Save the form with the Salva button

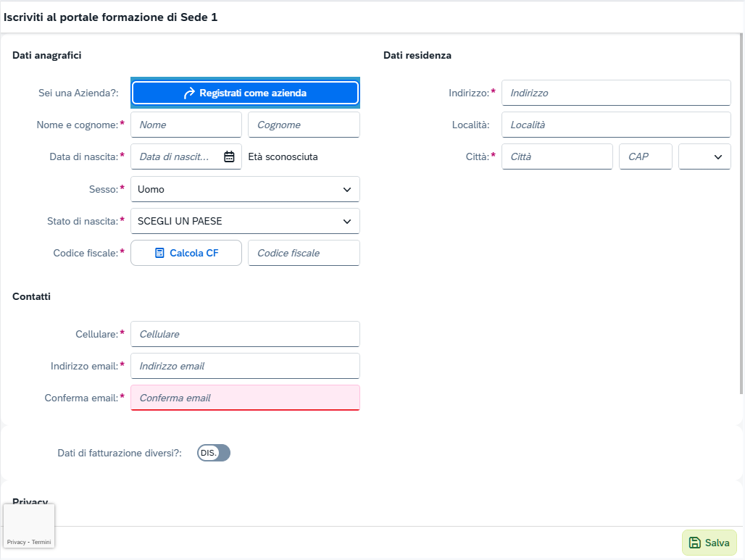point(709,543)
